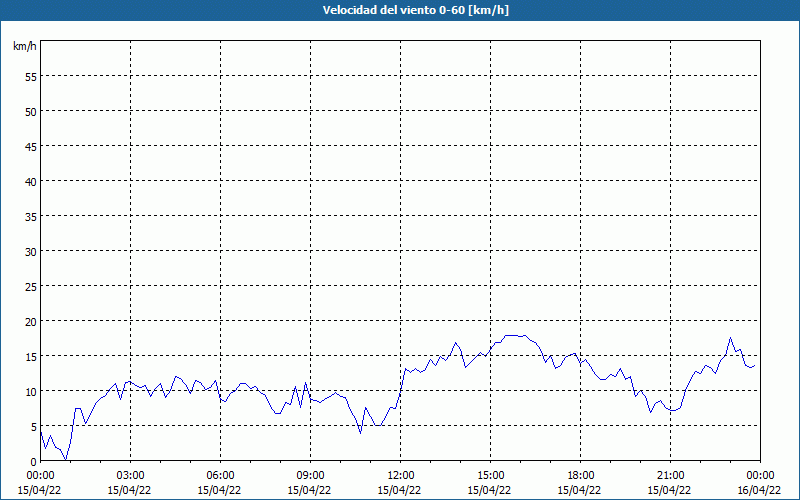This screenshot has height=500, width=800.
Task: Click the 09:00 time label
Action: point(310,476)
